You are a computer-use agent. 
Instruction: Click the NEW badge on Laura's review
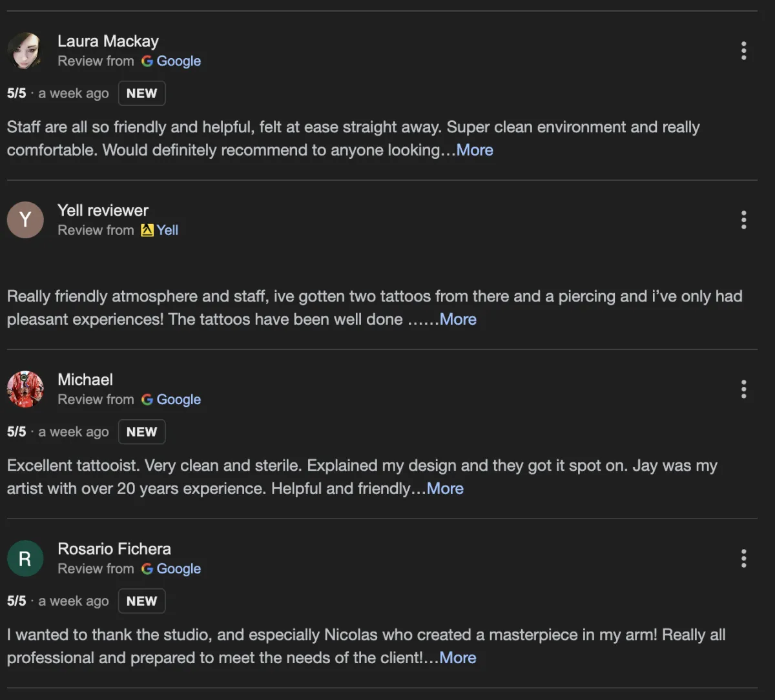(x=141, y=93)
